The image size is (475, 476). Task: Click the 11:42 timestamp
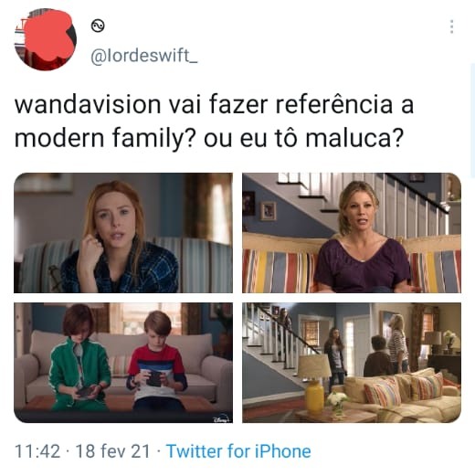[x=37, y=451]
